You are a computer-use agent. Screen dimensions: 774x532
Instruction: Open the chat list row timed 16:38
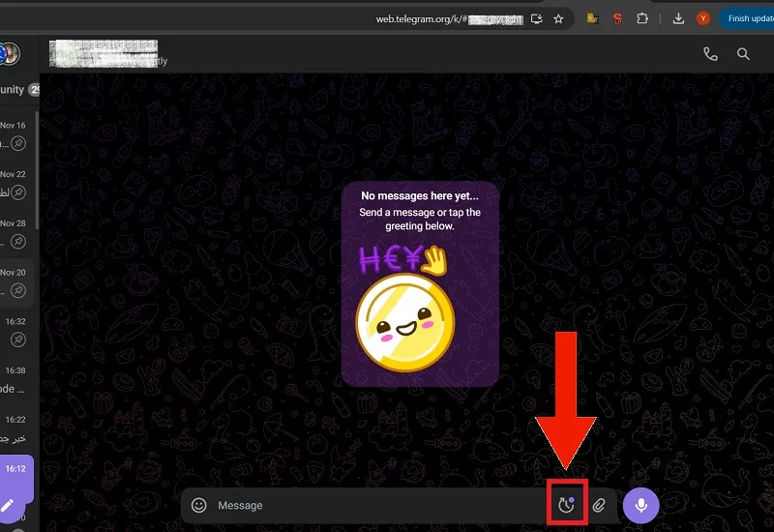coord(16,380)
